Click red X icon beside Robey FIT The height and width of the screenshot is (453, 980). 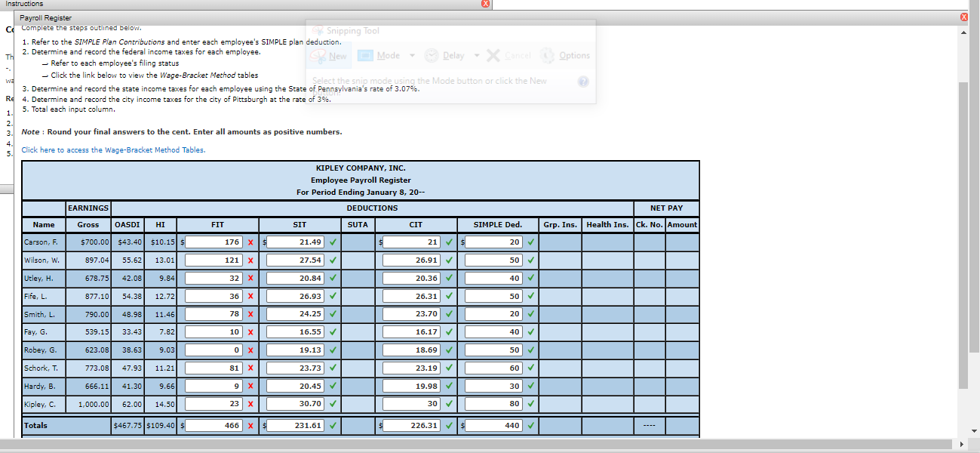[250, 350]
